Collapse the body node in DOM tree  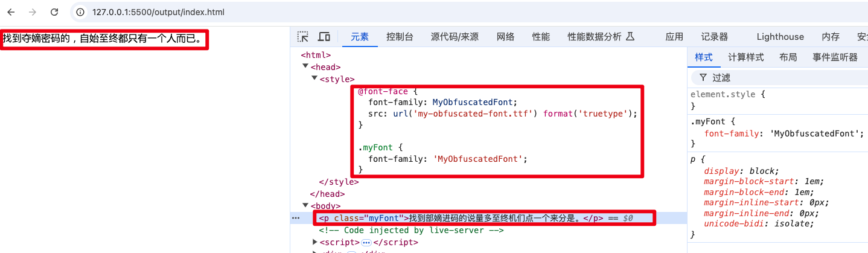click(x=305, y=205)
